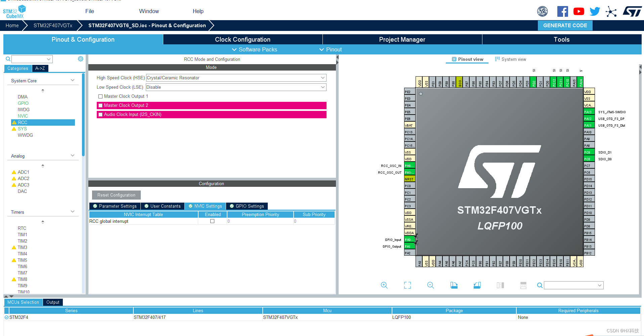Open the ST YouTube channel icon

578,11
